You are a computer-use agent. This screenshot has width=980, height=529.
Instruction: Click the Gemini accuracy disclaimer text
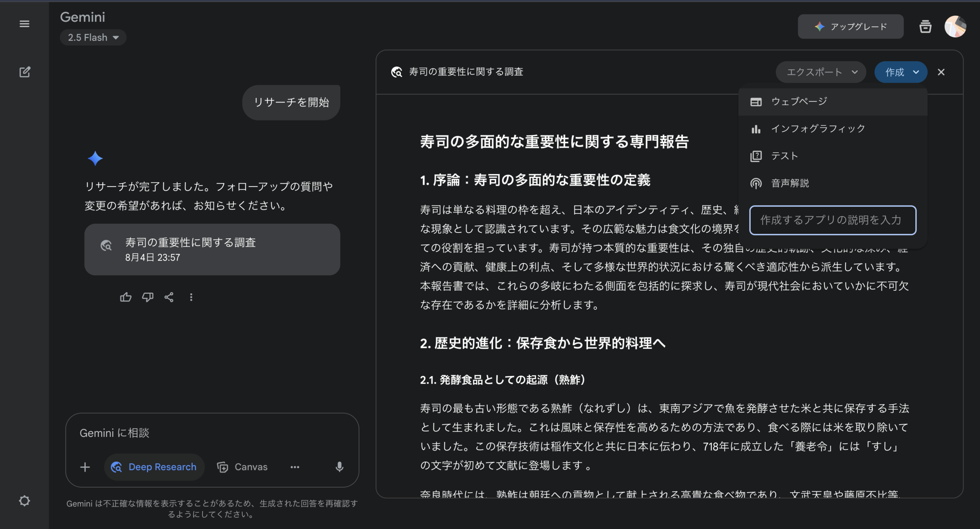(212, 509)
